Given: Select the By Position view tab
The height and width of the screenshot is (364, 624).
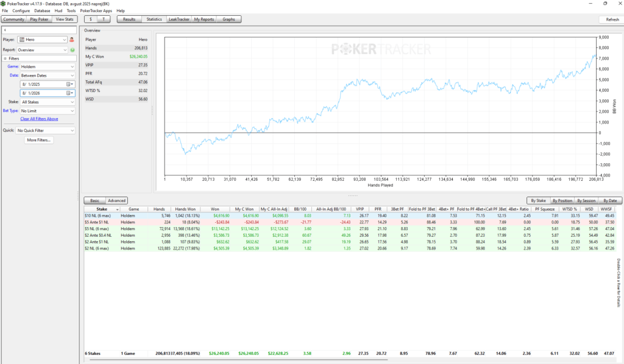Looking at the screenshot, I should click(x=562, y=201).
